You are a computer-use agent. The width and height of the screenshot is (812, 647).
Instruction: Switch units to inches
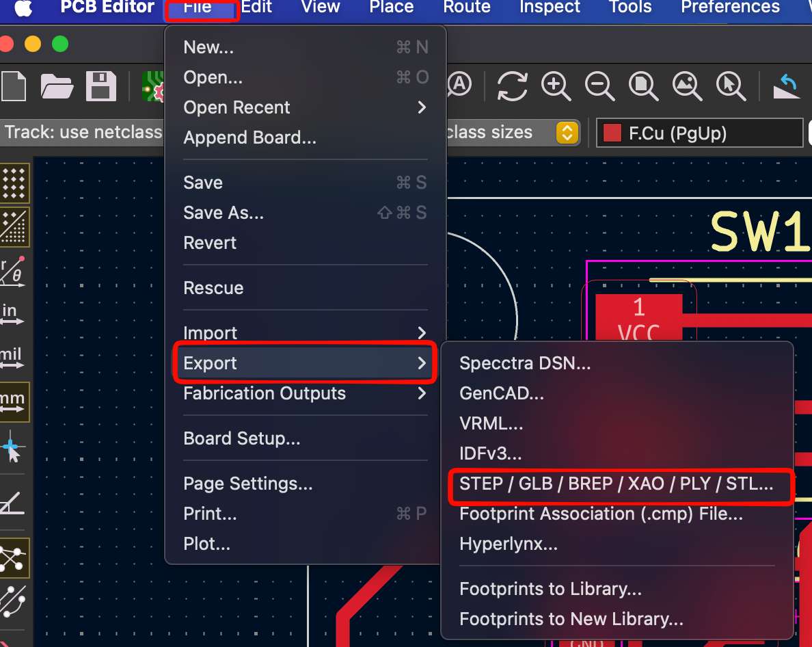coord(12,314)
